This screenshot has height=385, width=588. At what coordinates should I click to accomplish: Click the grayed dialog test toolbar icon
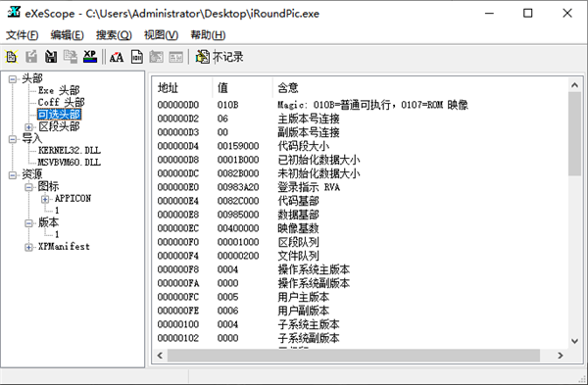tap(175, 57)
